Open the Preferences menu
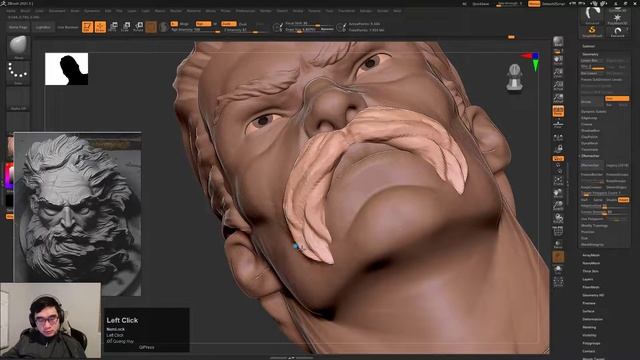The image size is (640, 360). pyautogui.click(x=245, y=11)
